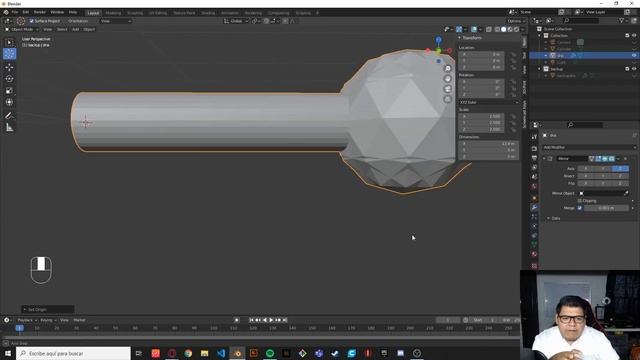640x360 pixels.
Task: Select the Rotate tool in the toolbar
Action: pos(9,79)
